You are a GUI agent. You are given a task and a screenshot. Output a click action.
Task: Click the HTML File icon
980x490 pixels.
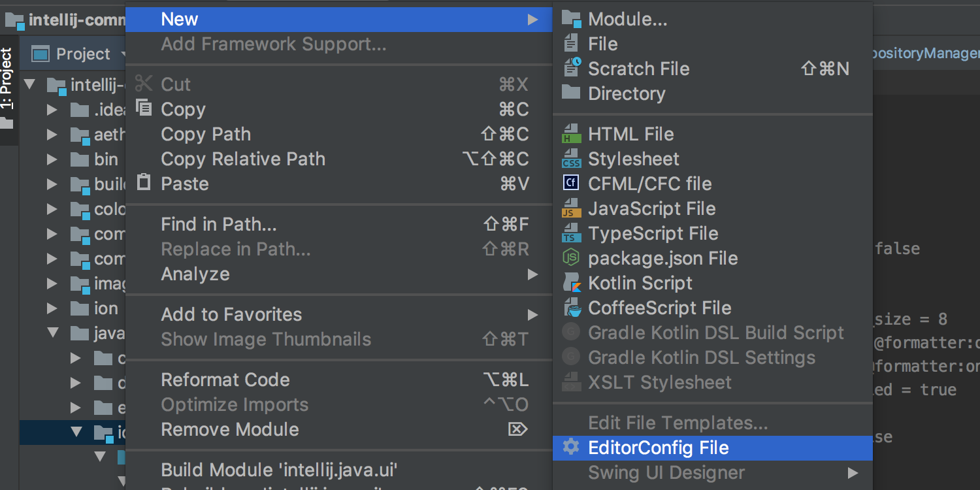pyautogui.click(x=571, y=134)
